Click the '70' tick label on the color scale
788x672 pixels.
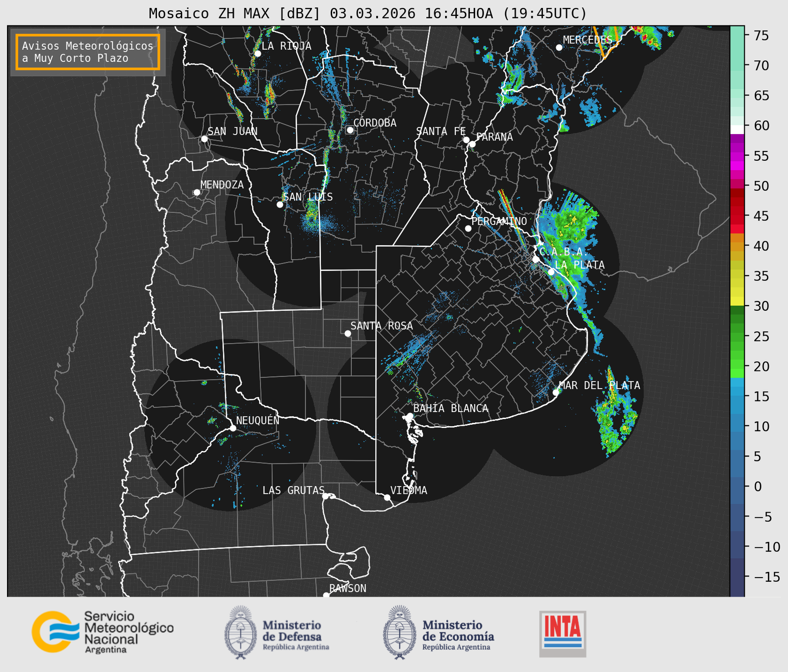(x=762, y=65)
